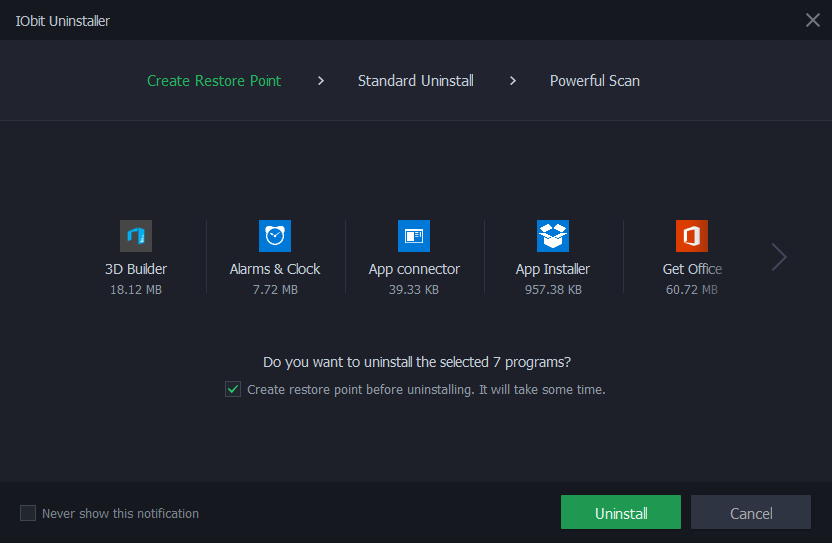Click the App Installer box icon
832x543 pixels.
coord(553,236)
